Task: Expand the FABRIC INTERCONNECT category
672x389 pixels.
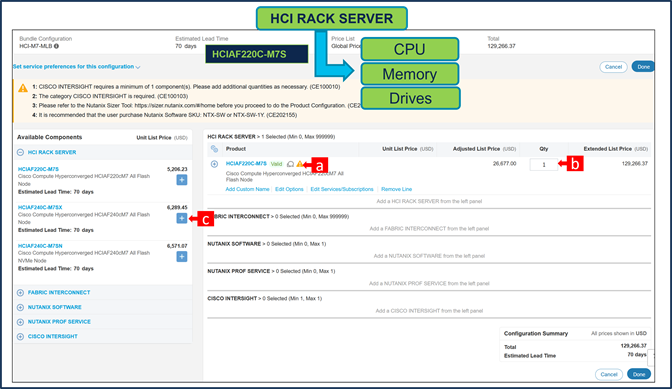Action: click(x=20, y=293)
